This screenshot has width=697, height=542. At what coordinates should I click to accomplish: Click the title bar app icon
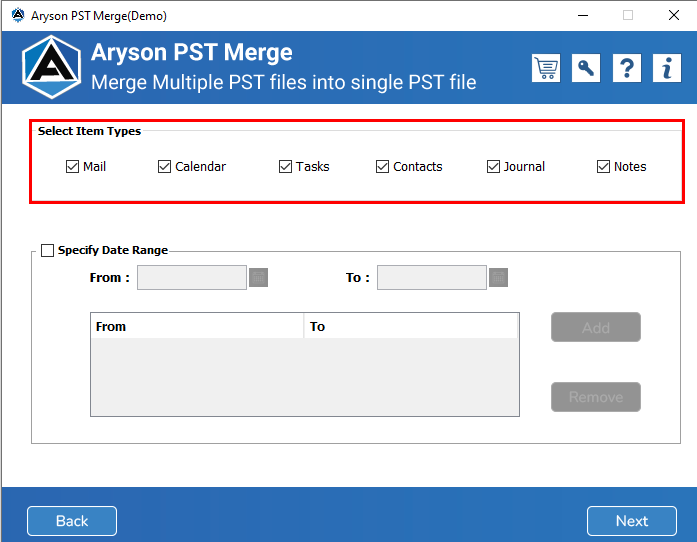pyautogui.click(x=18, y=15)
